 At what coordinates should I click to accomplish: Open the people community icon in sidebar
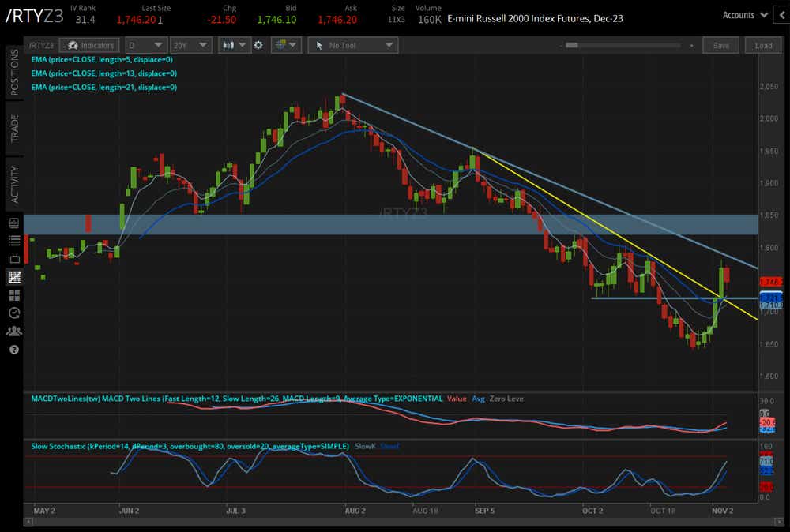pos(14,332)
